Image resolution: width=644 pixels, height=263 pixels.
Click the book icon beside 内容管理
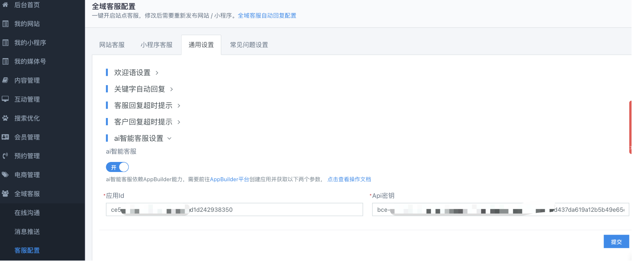tap(5, 80)
